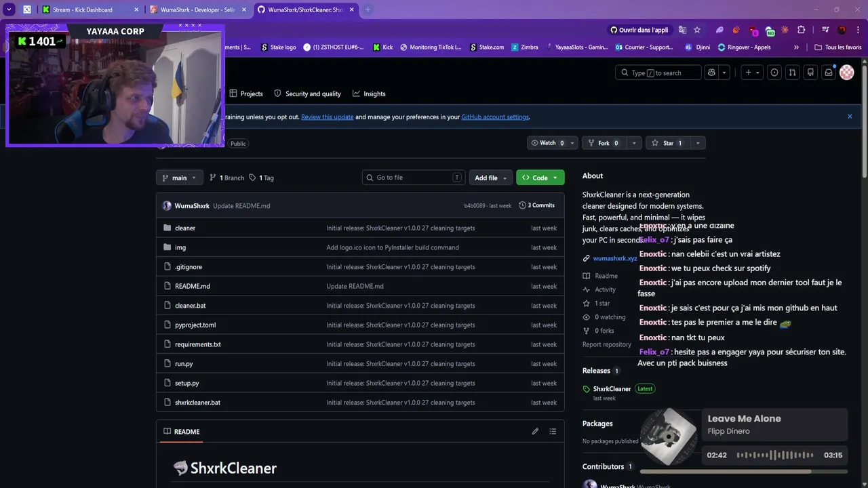This screenshot has width=868, height=488.
Task: Open the media control playlist icon
Action: point(825,30)
